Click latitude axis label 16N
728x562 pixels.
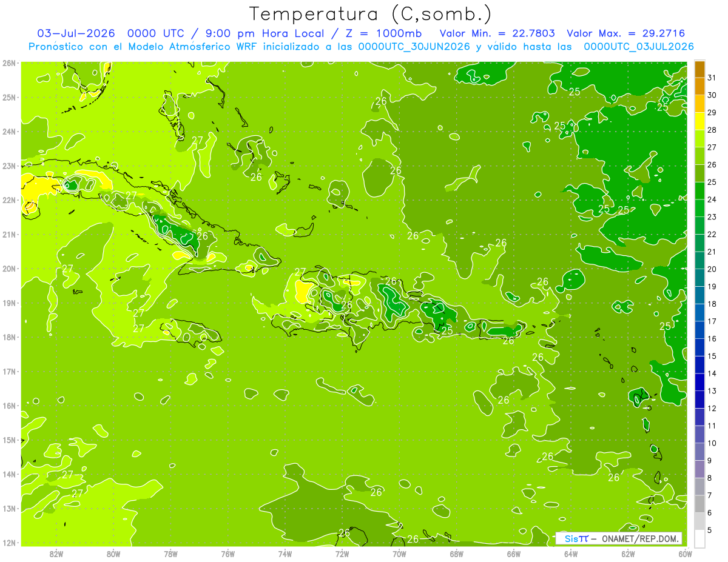(9, 406)
